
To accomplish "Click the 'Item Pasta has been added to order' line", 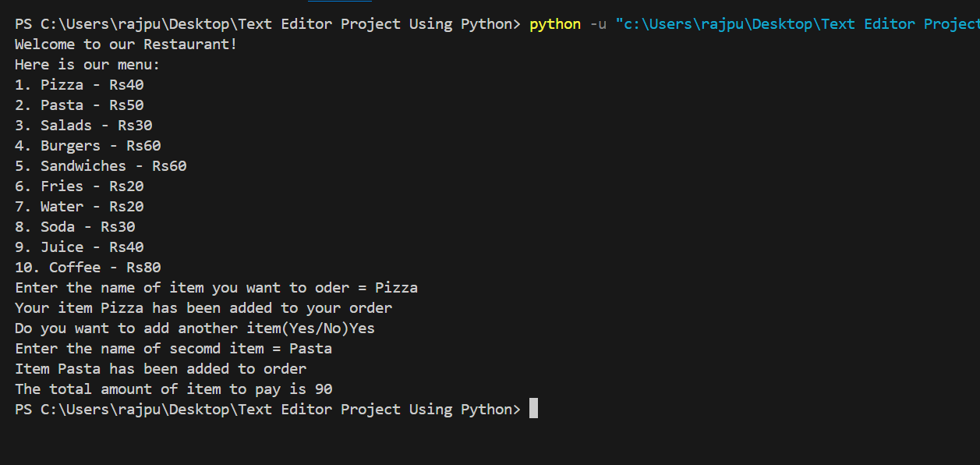I will [161, 369].
